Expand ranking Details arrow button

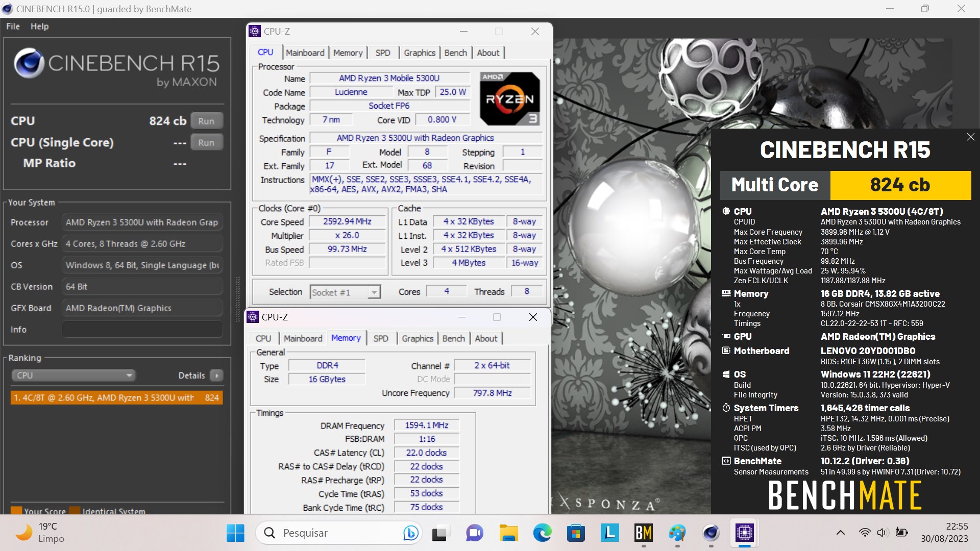[216, 375]
